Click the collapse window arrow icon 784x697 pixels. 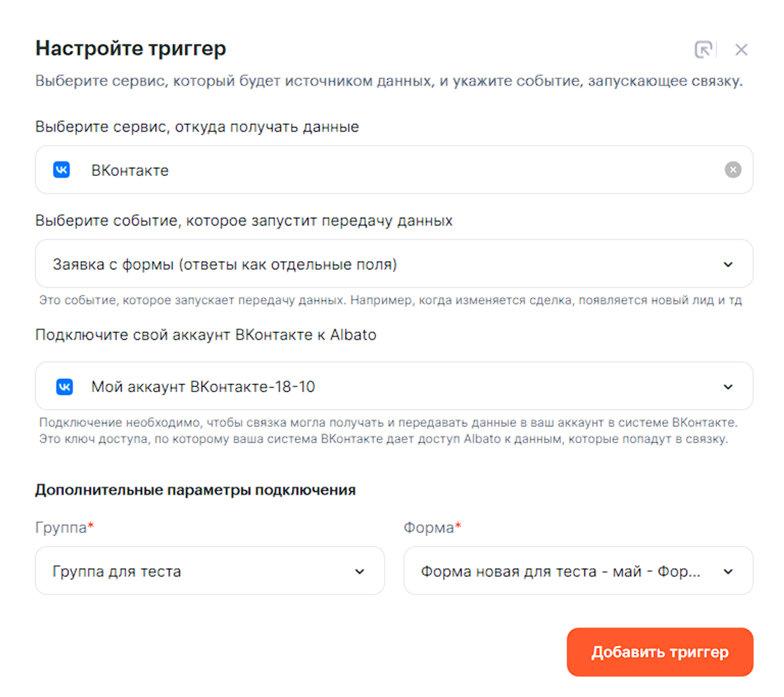coord(703,49)
